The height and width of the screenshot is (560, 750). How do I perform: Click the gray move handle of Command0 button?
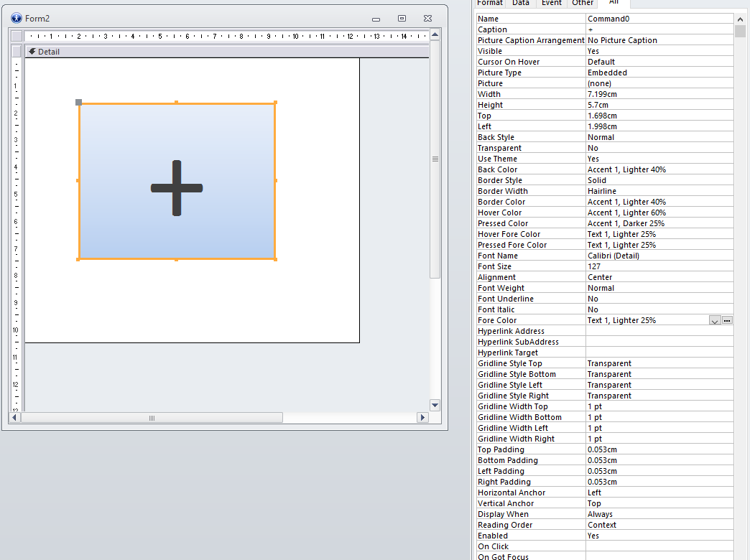coord(79,103)
